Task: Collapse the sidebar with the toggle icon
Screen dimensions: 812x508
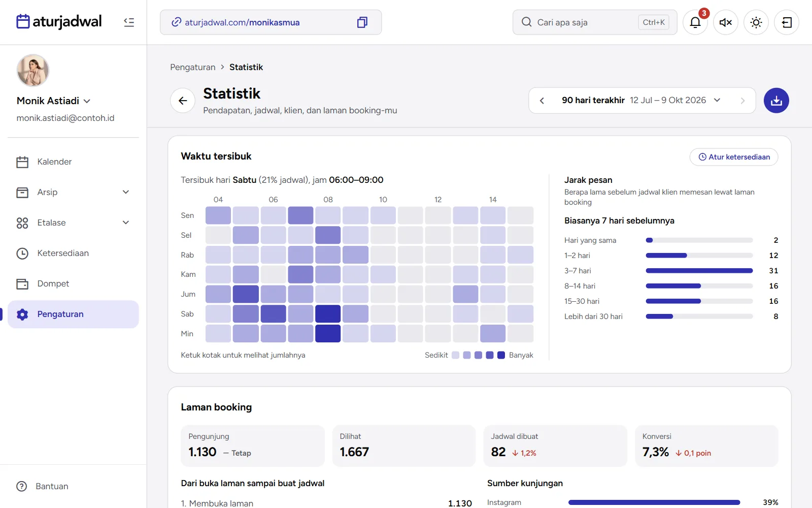Action: (129, 22)
